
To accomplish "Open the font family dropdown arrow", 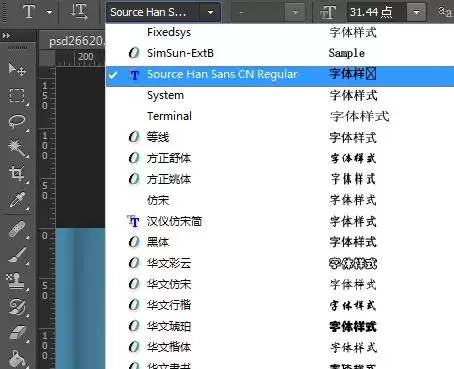I will coord(210,13).
